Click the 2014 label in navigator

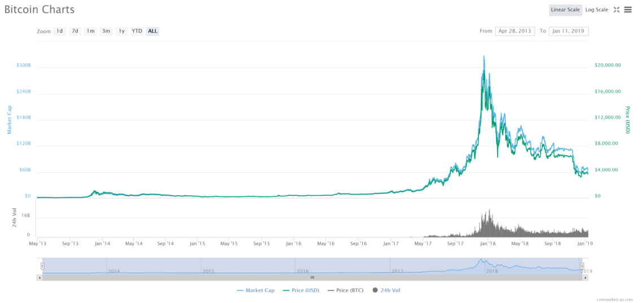114,271
